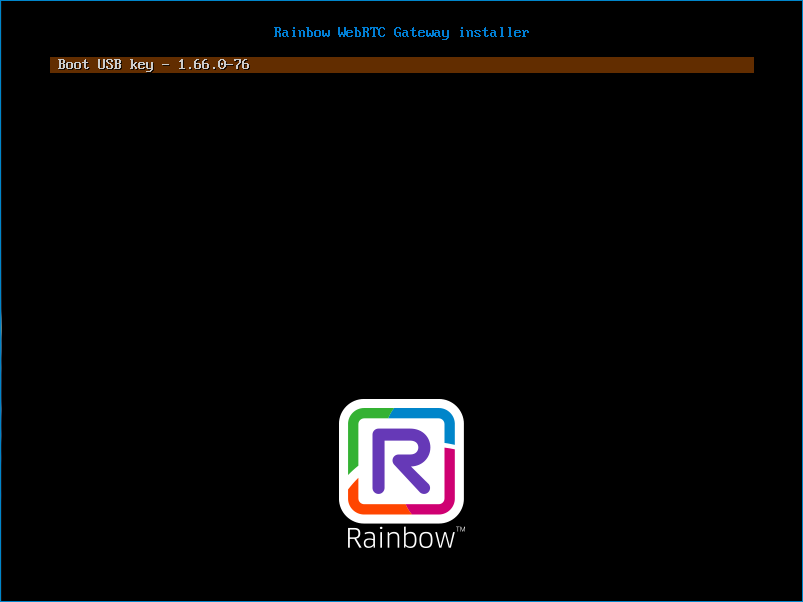The height and width of the screenshot is (602, 803).
Task: Click the Rainbow WebRTC Gateway installer title
Action: (x=401, y=33)
